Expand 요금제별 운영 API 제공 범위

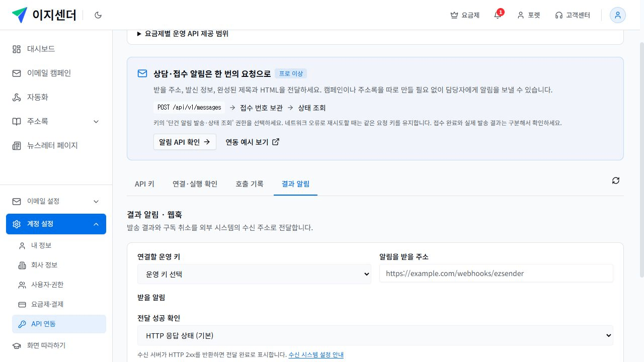tap(183, 34)
